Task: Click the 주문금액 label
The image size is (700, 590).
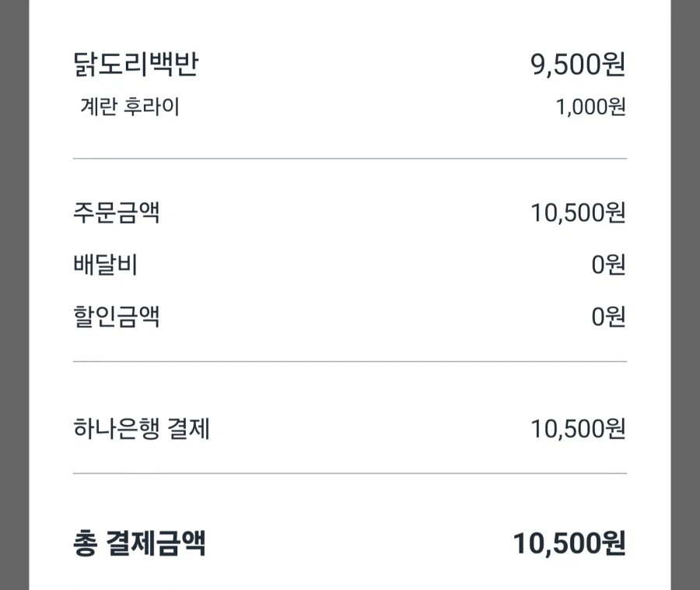Action: [117, 212]
